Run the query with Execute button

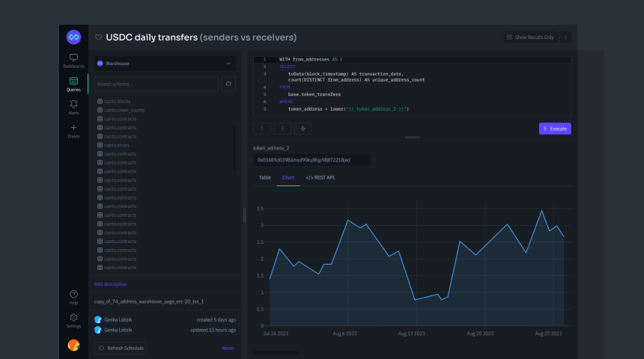tap(555, 129)
